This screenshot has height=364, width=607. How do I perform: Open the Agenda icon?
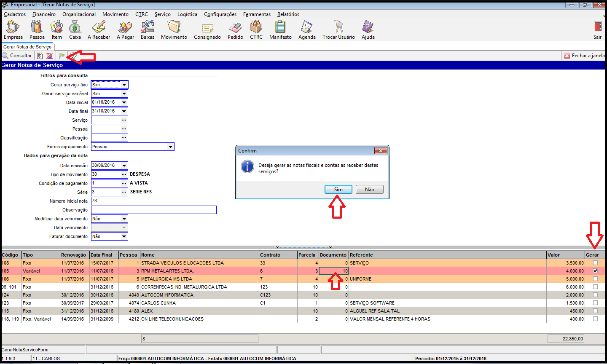coord(307,28)
